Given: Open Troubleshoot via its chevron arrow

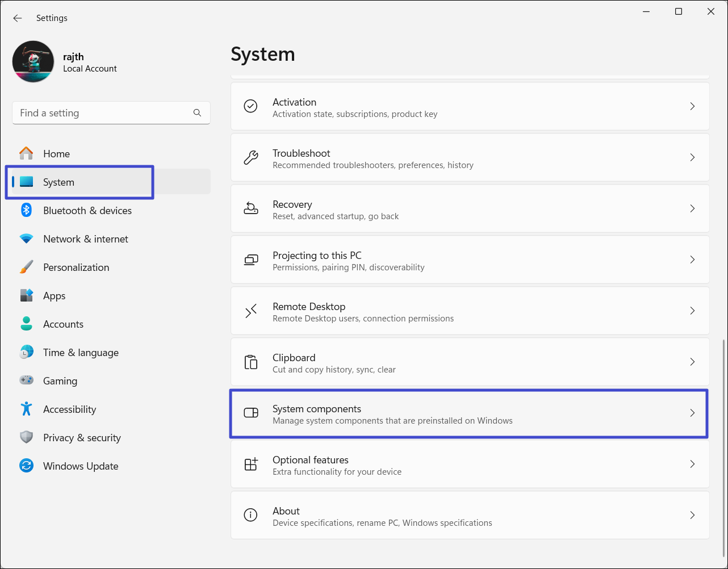Looking at the screenshot, I should click(x=692, y=157).
